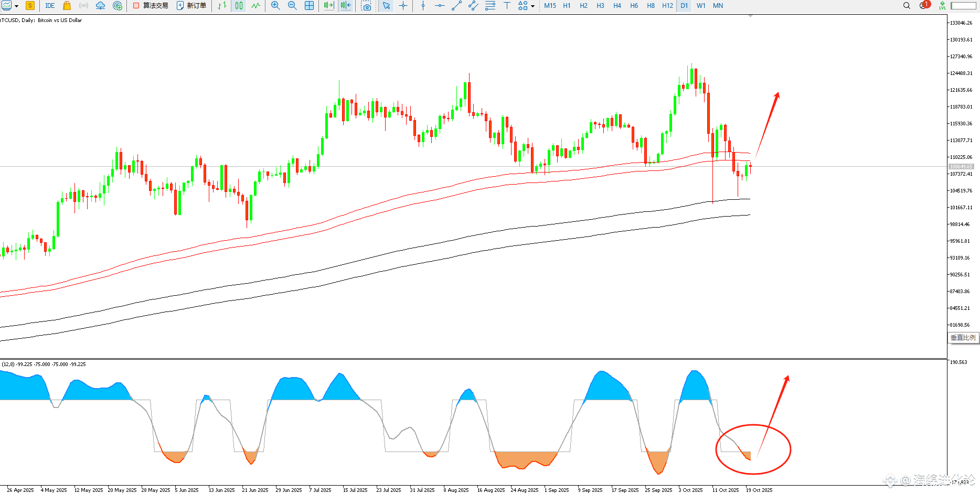This screenshot has height=494, width=980.
Task: Switch chart to line chart mode
Action: [x=255, y=6]
